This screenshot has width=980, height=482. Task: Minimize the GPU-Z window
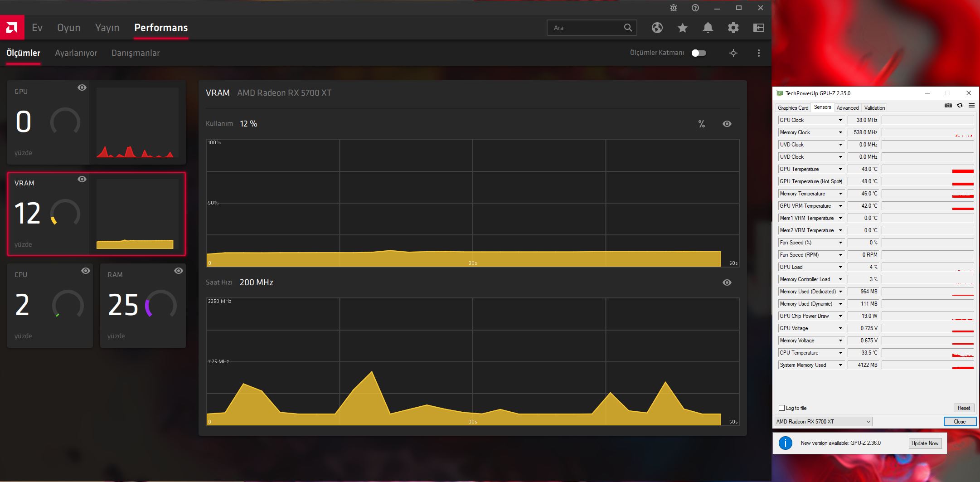point(927,93)
